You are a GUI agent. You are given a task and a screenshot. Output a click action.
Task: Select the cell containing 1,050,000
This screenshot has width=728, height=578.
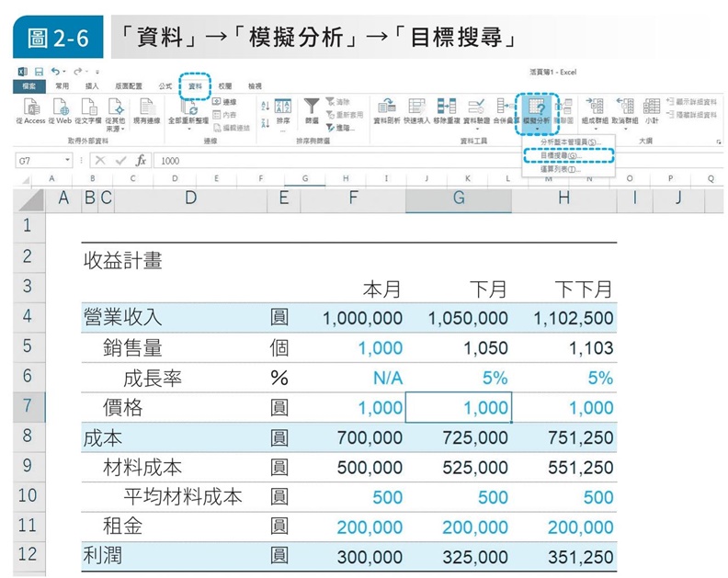click(459, 318)
